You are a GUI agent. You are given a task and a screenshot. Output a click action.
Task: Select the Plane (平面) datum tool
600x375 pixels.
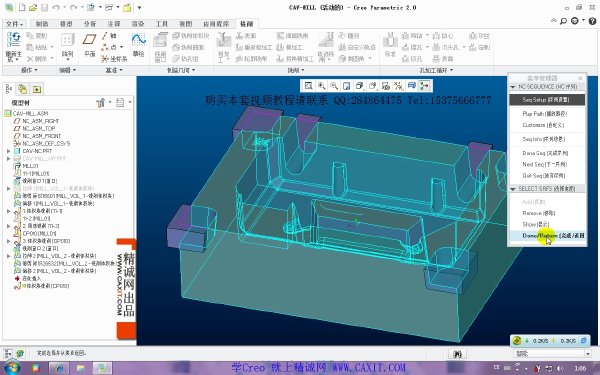90,39
